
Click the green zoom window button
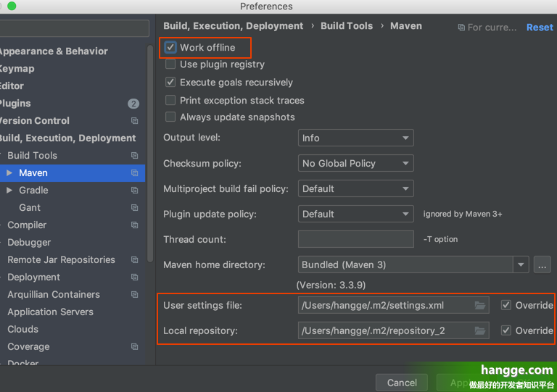point(12,6)
